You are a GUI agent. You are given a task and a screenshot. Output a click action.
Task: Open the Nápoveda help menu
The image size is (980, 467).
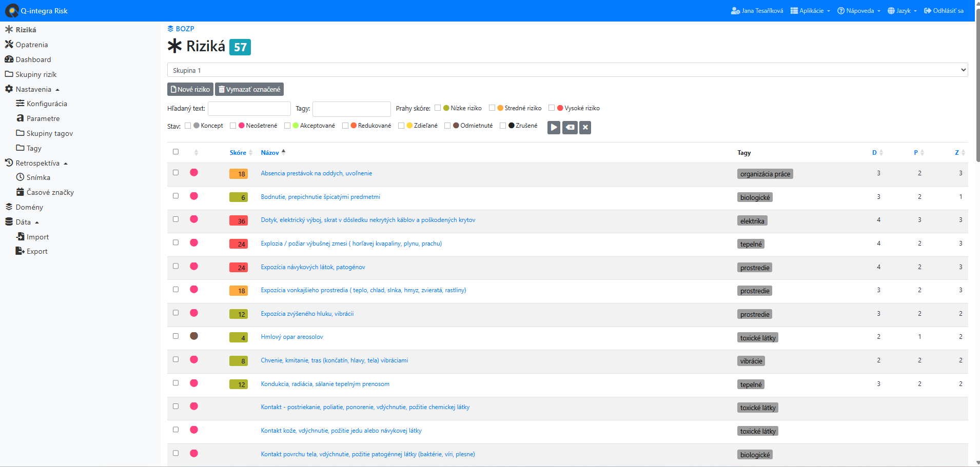[859, 11]
